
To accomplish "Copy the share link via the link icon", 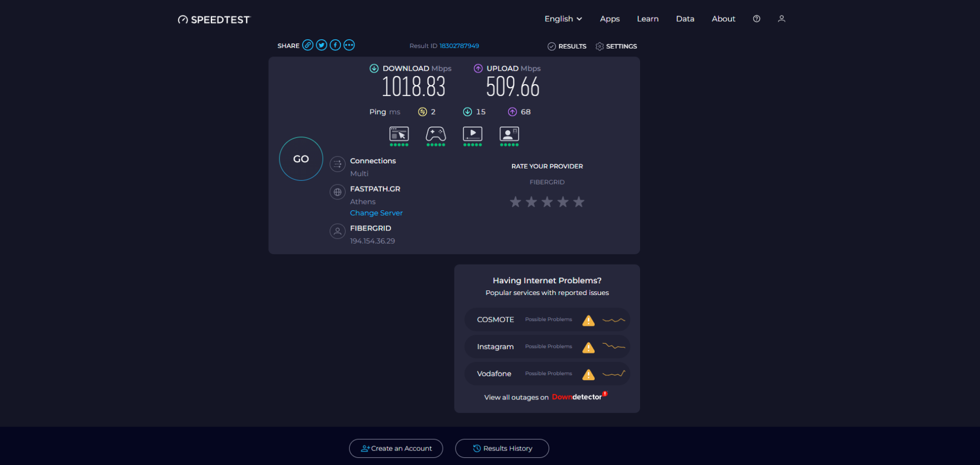I will click(x=308, y=45).
